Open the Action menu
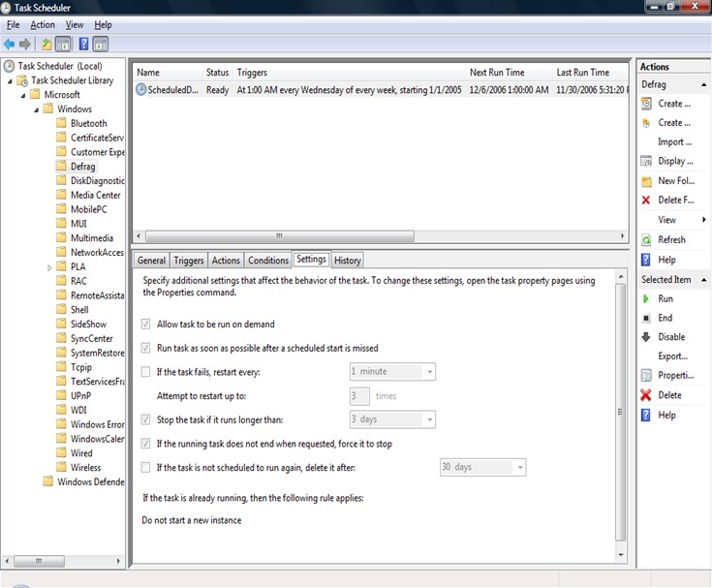The height and width of the screenshot is (588, 712). (43, 25)
